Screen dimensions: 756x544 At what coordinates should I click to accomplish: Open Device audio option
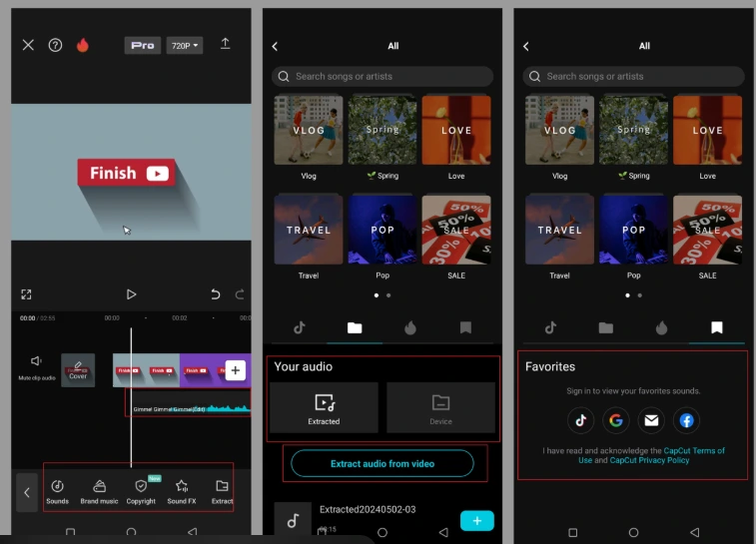[x=440, y=407]
